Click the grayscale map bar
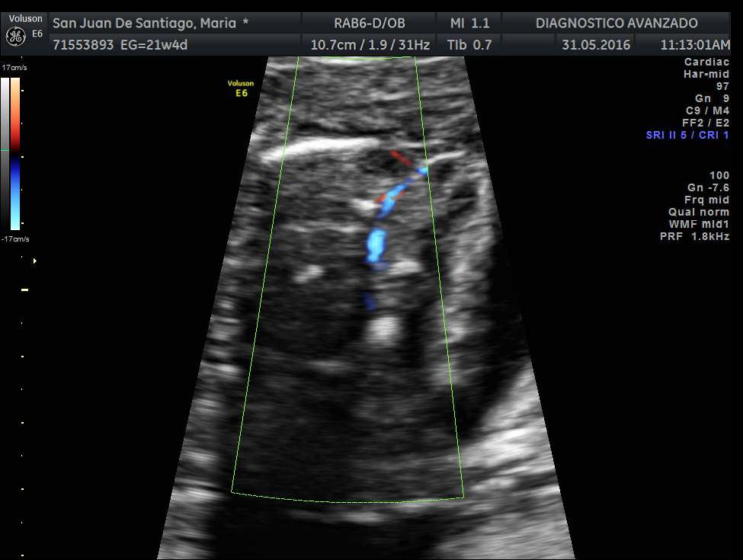Screen dimensions: 743x560 [x=5, y=152]
